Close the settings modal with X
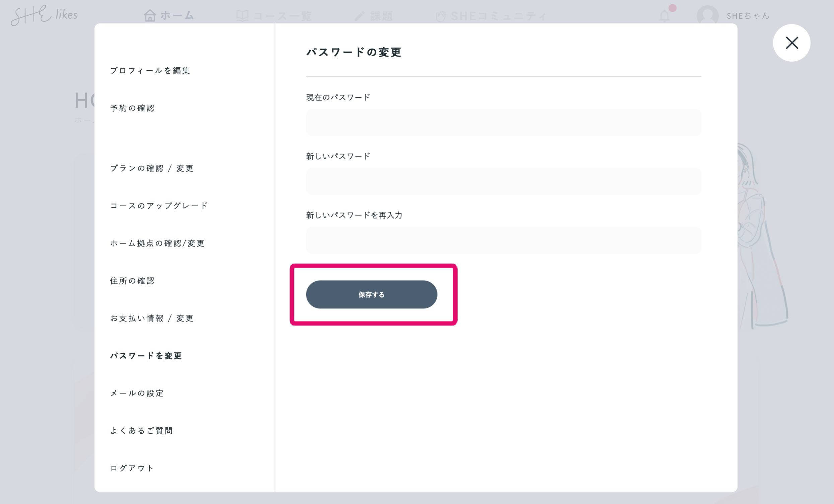This screenshot has height=504, width=834. tap(791, 43)
